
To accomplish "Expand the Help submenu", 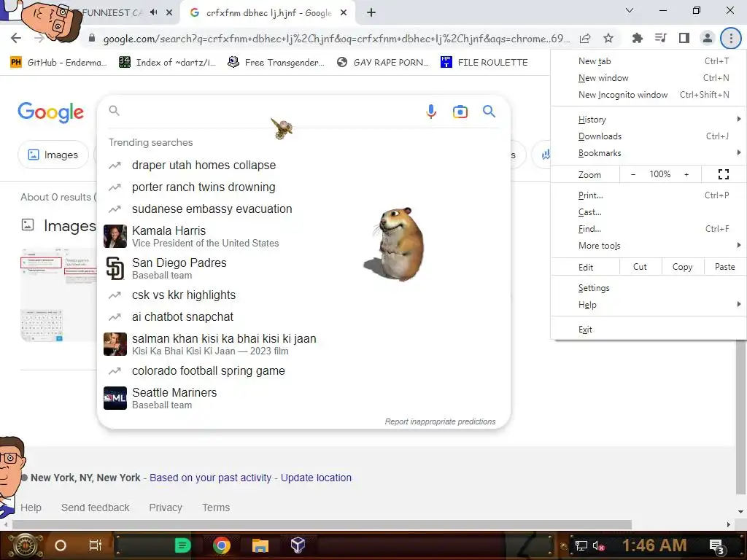I will click(x=649, y=305).
